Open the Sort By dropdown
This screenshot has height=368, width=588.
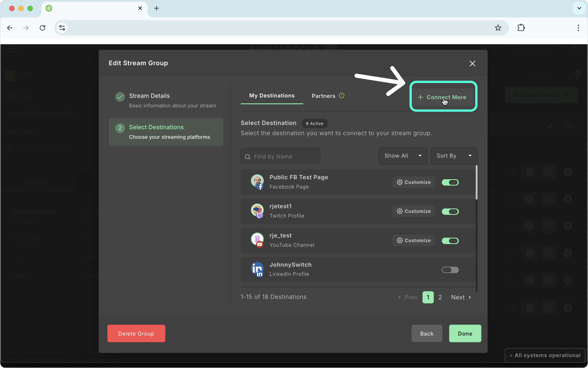[x=454, y=156]
